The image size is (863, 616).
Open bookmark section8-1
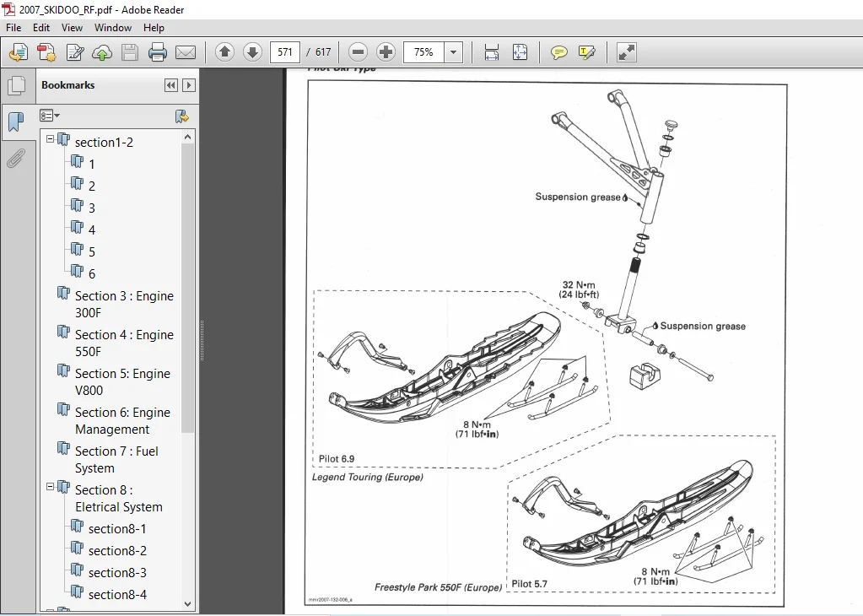point(117,529)
